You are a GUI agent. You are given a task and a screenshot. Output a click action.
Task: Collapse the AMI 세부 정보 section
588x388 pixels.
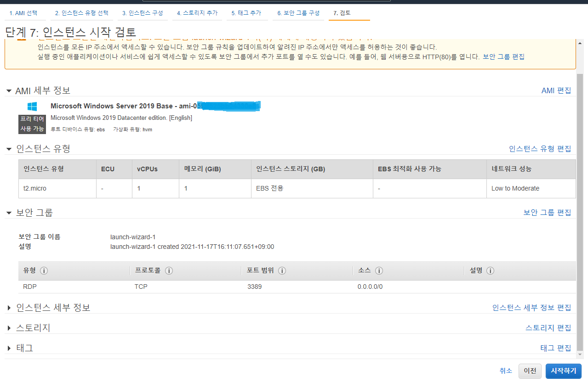9,91
